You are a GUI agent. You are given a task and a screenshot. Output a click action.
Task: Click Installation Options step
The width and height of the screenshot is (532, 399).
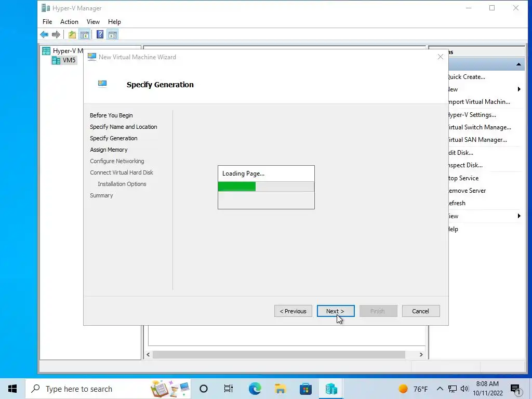(122, 184)
